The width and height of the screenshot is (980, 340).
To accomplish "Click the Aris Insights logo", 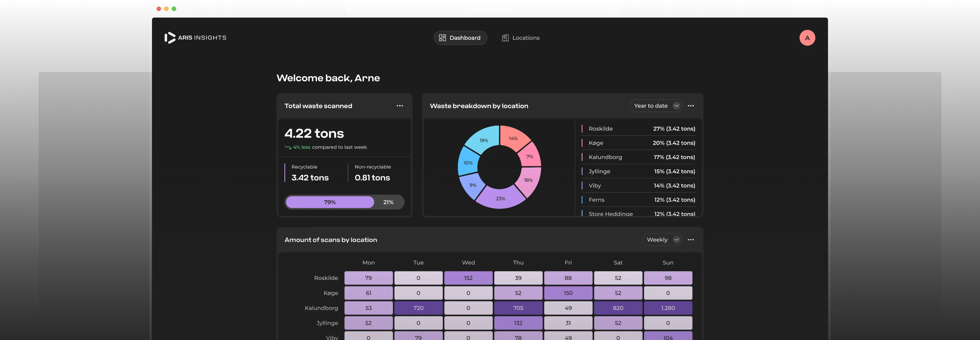I will coord(195,38).
